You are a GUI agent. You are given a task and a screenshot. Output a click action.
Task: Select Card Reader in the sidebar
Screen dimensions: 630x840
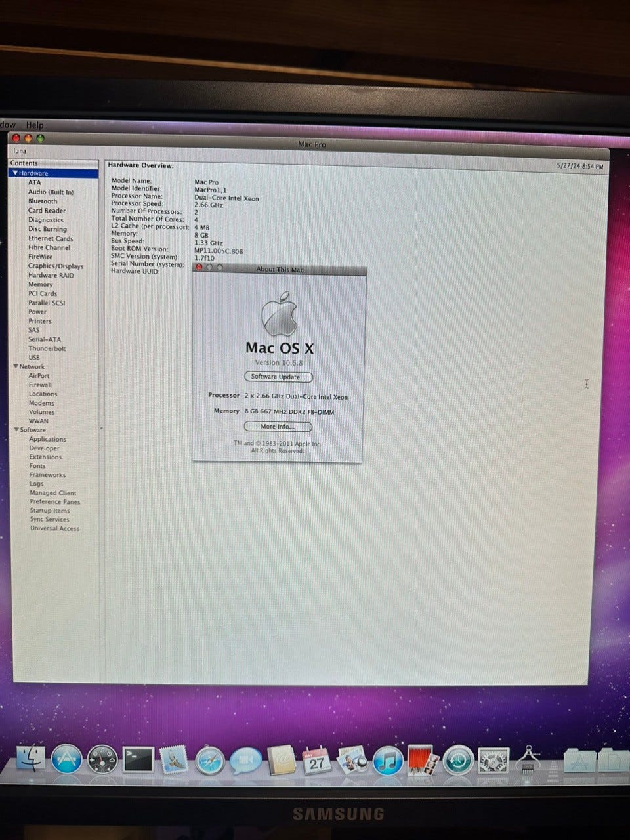[x=47, y=211]
